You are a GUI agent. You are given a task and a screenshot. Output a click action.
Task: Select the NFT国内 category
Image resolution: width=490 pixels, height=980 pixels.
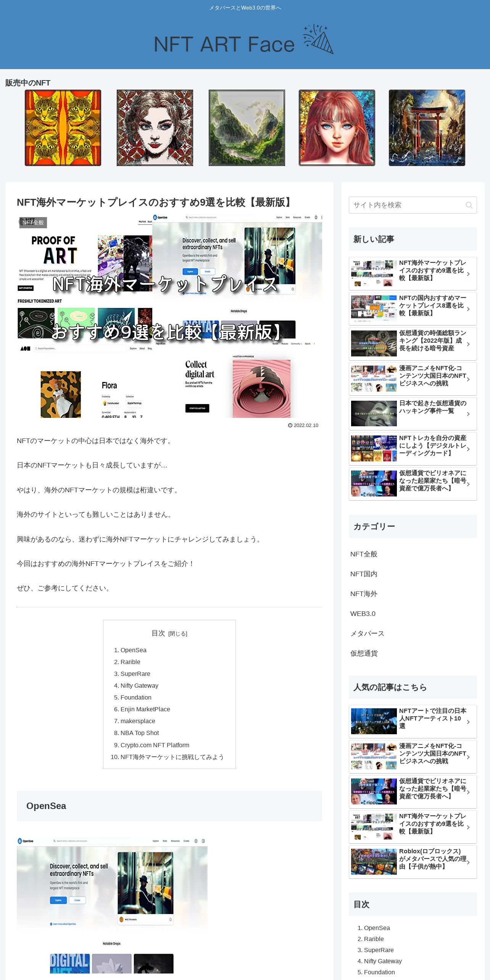click(364, 574)
